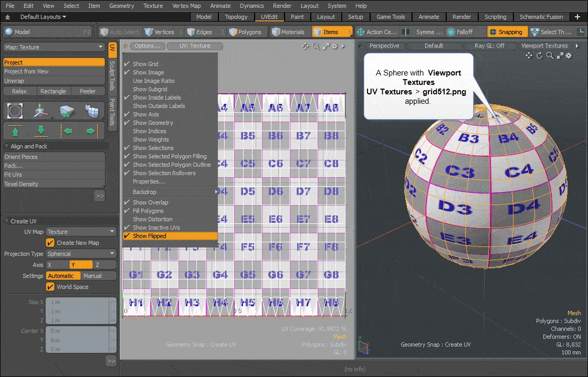Screen dimensions: 588x377
Task: Open the Projection Type Spherical dropdown
Action: (81, 253)
